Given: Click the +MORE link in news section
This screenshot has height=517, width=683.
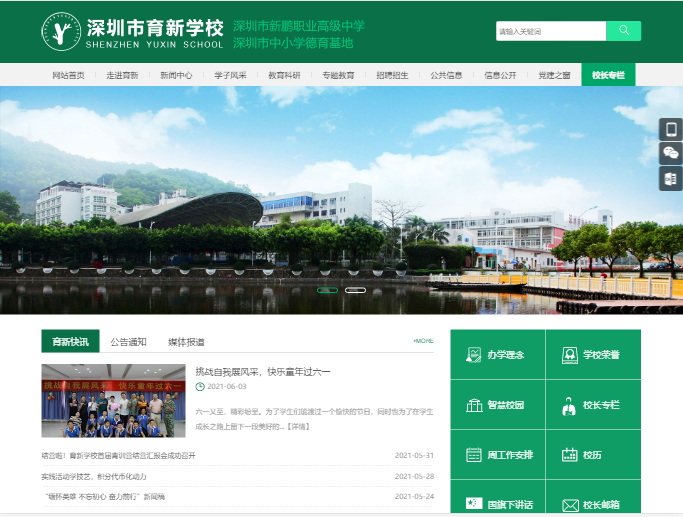Looking at the screenshot, I should 423,341.
